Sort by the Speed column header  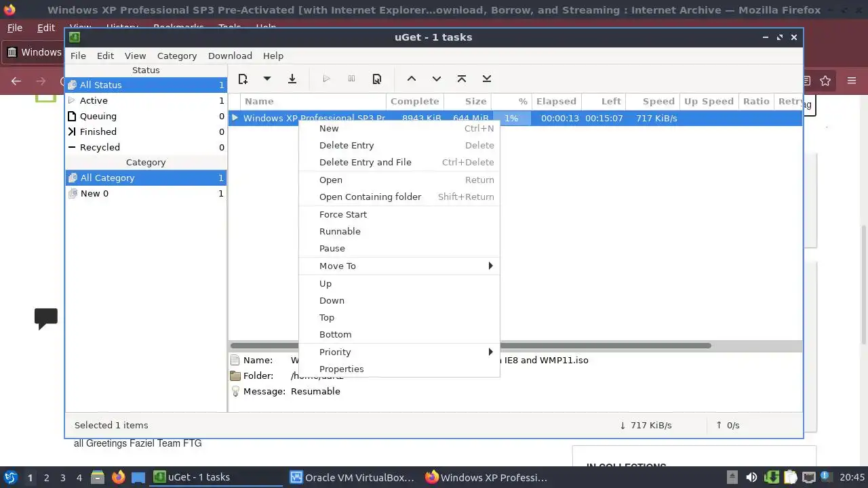(x=653, y=101)
